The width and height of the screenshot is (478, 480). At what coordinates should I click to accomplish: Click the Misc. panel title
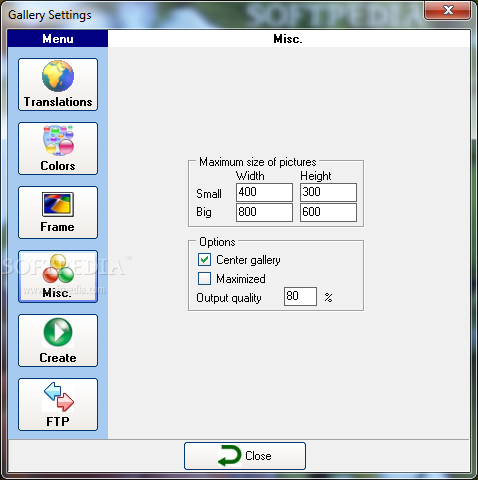(x=288, y=39)
